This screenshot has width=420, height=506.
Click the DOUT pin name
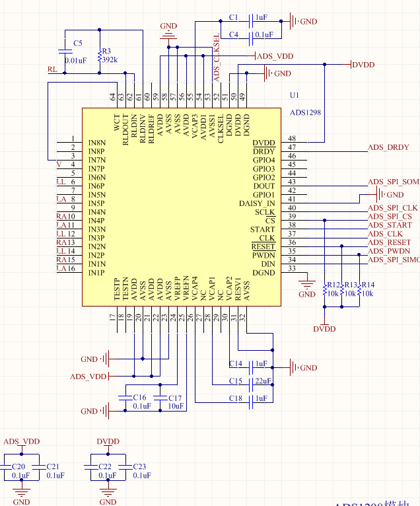point(264,186)
